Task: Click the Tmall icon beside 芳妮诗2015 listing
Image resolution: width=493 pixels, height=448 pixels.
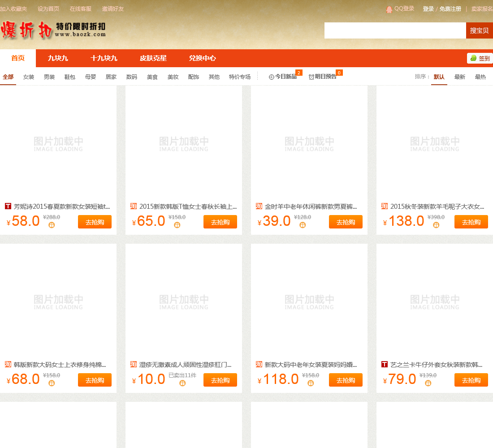Action: (x=8, y=206)
